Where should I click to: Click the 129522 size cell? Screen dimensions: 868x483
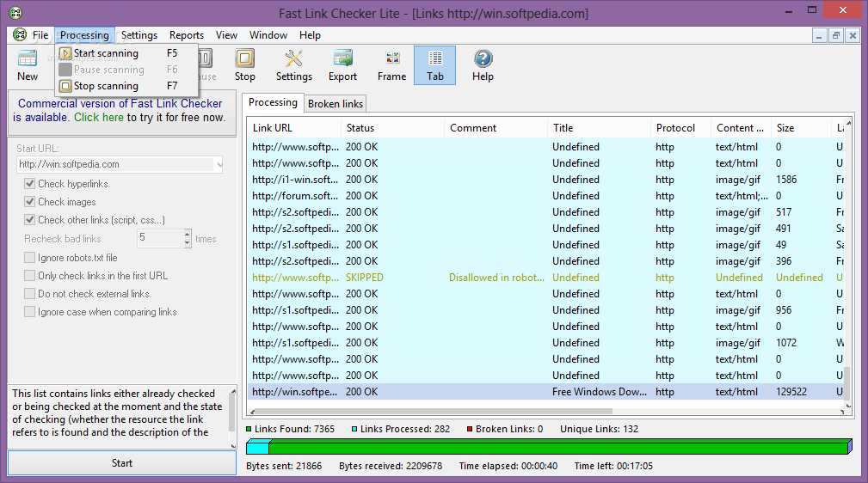[791, 392]
